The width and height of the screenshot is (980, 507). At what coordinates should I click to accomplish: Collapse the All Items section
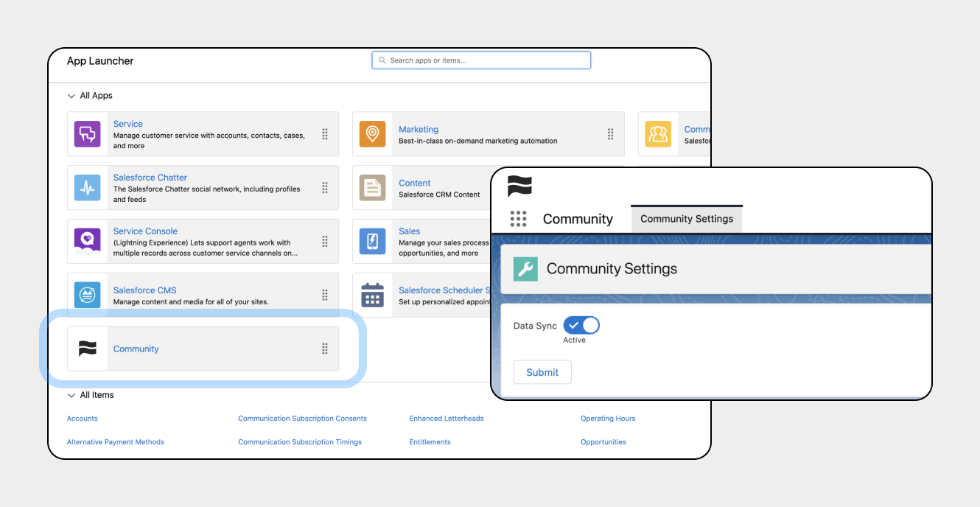[x=71, y=395]
